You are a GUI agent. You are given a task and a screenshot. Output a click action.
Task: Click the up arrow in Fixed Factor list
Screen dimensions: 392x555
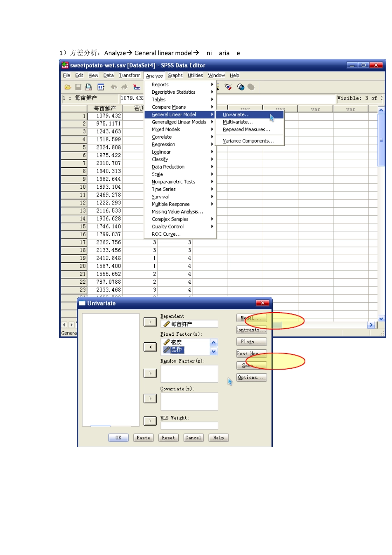coord(214,343)
